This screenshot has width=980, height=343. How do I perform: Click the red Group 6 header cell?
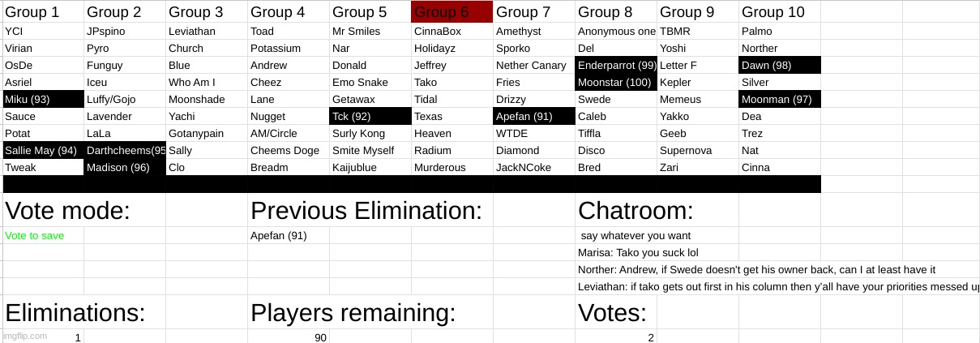pos(451,12)
